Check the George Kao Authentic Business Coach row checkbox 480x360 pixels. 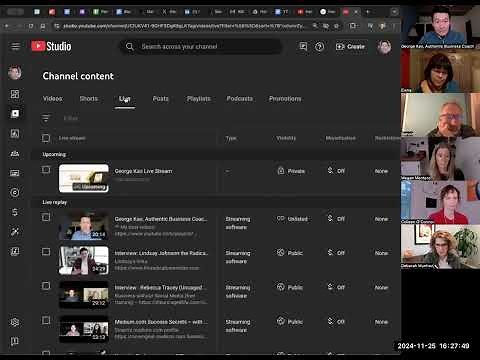coord(46,217)
